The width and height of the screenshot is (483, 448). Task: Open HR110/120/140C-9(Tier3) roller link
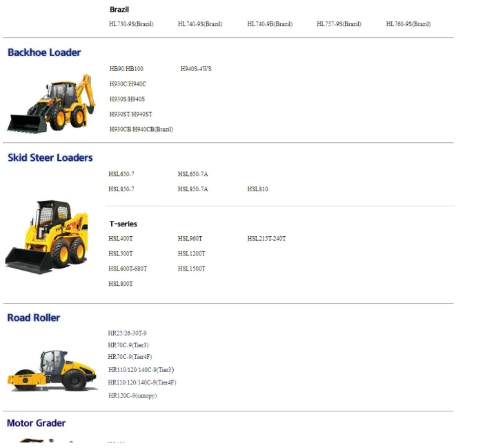(x=141, y=369)
